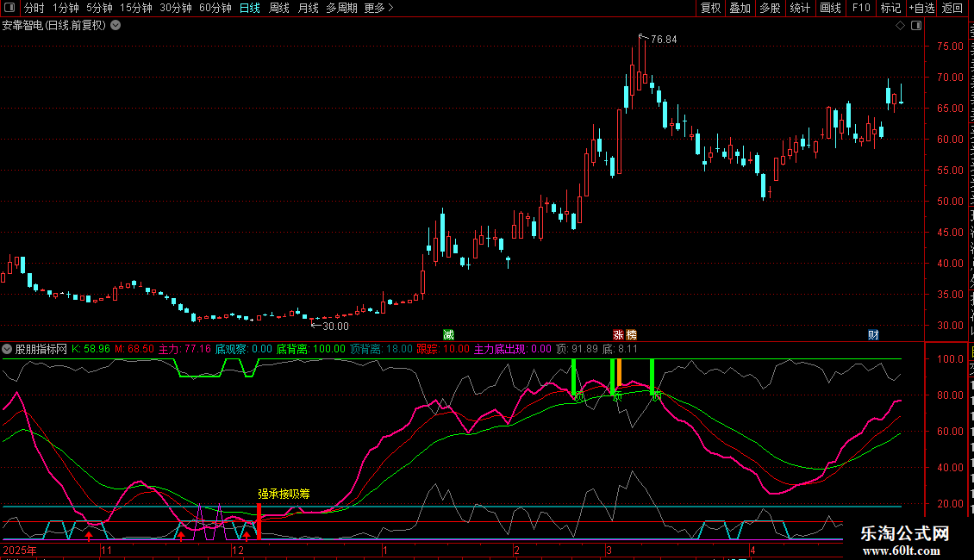The width and height of the screenshot is (974, 560).
Task: Click the green 减 marker icon
Action: (x=448, y=334)
